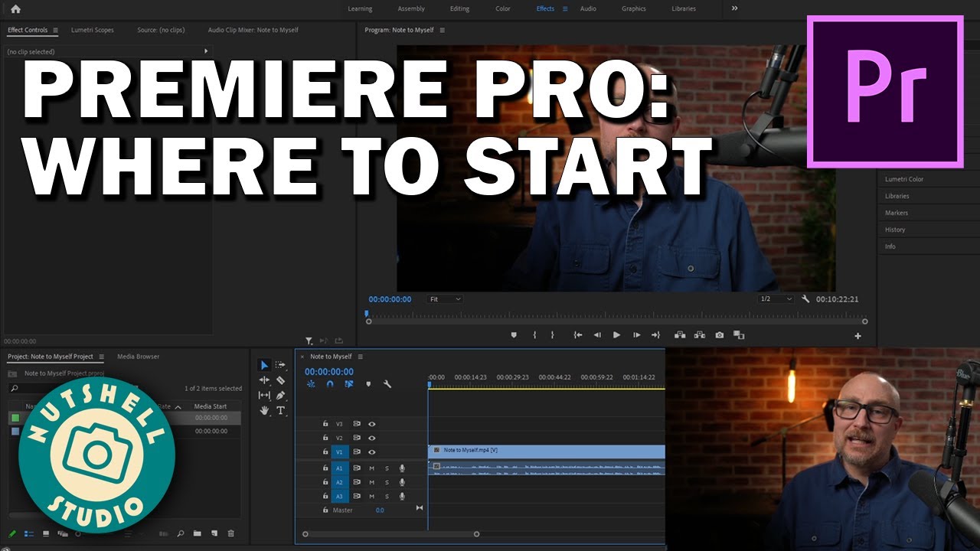The height and width of the screenshot is (551, 980).
Task: Solo audio track A2
Action: [387, 483]
